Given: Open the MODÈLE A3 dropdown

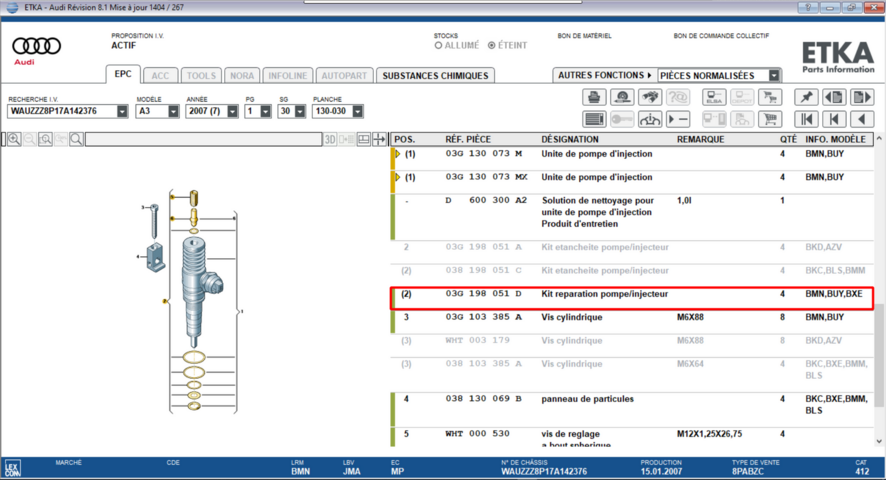Looking at the screenshot, I should [173, 111].
